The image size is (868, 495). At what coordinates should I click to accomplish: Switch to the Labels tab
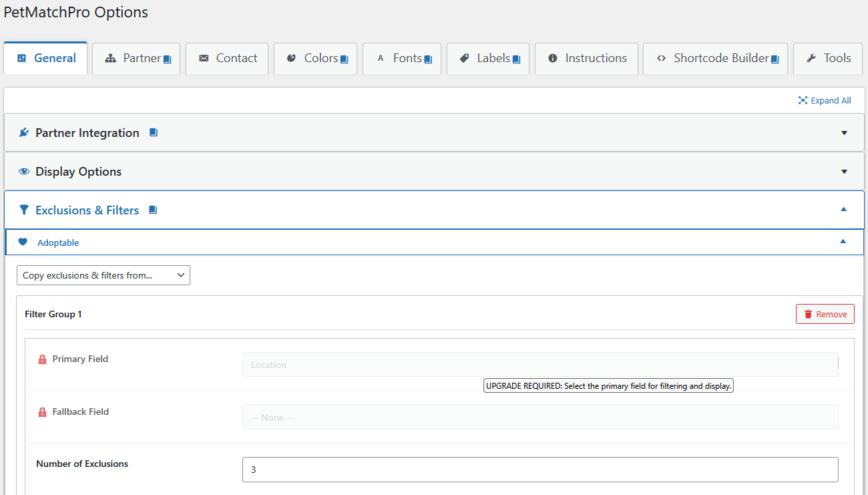[488, 59]
